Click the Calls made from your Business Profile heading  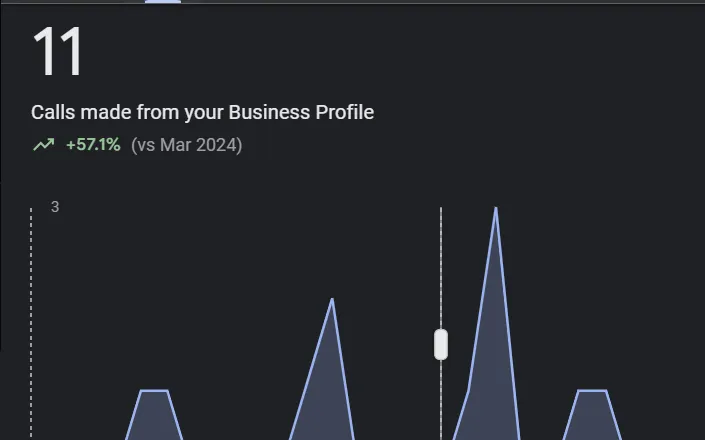(x=202, y=112)
